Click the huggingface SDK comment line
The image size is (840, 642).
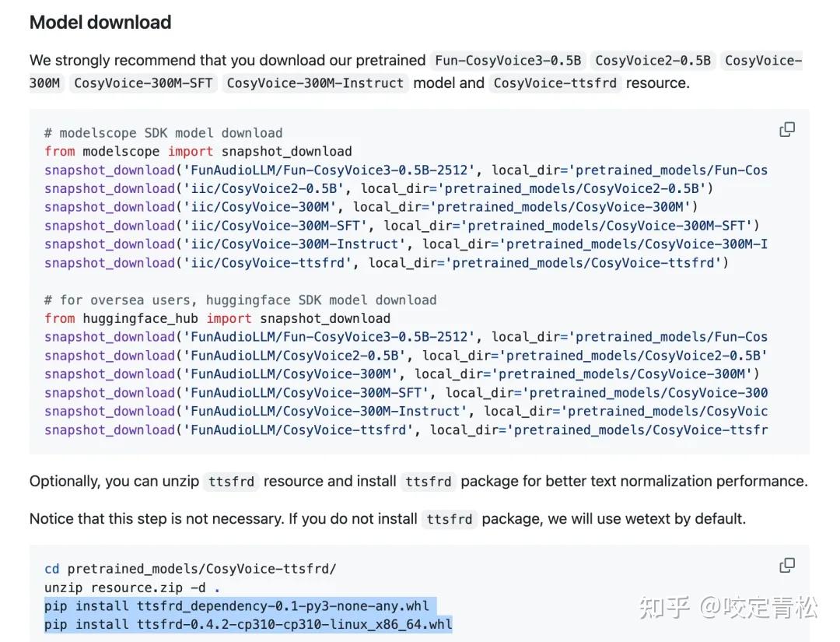tap(240, 300)
